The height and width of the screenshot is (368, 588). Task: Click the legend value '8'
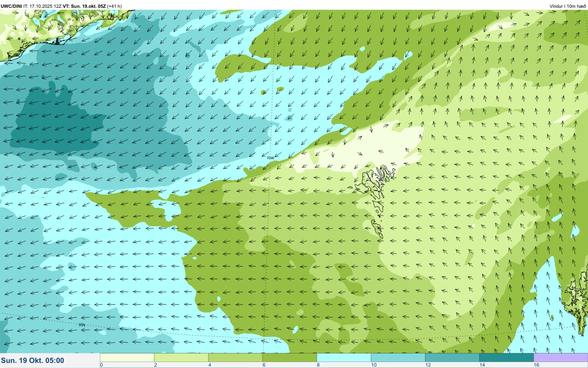tap(318, 365)
